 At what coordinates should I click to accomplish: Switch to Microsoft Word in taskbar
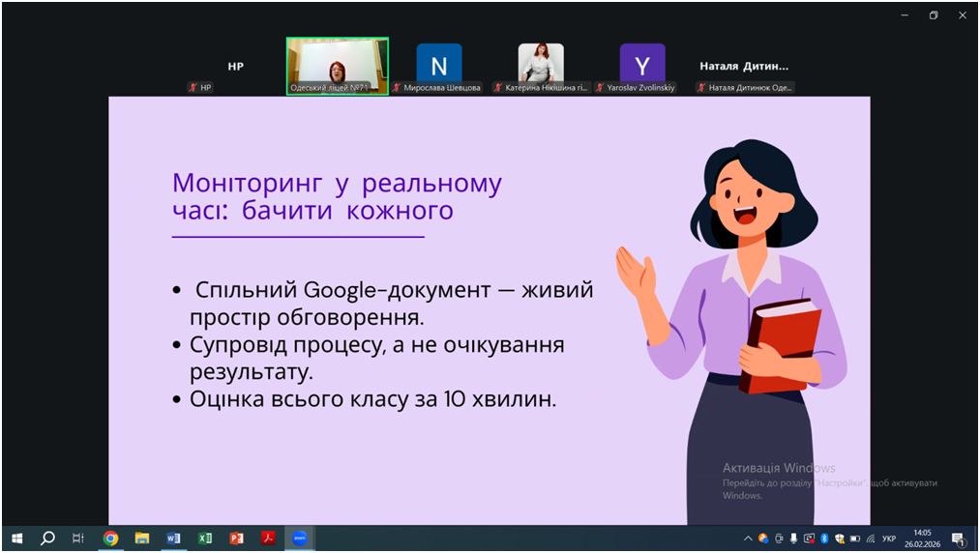(173, 538)
